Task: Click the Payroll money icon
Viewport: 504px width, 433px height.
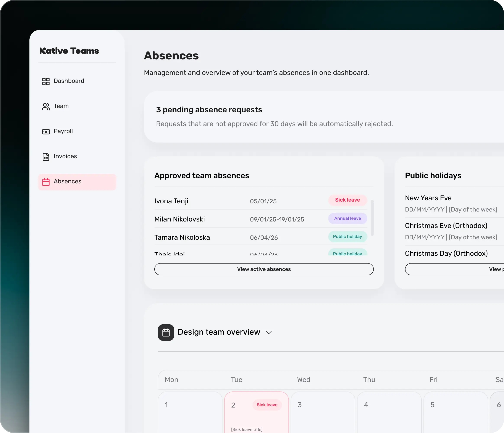Action: tap(46, 132)
